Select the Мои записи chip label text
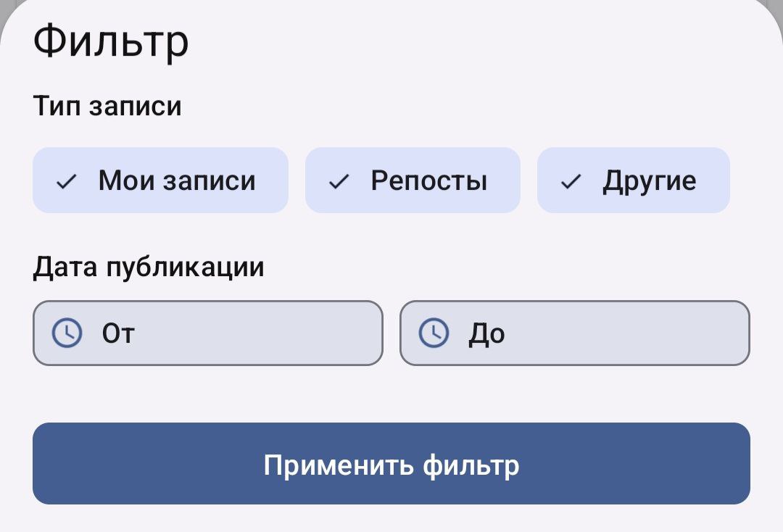783x532 pixels. (x=177, y=180)
